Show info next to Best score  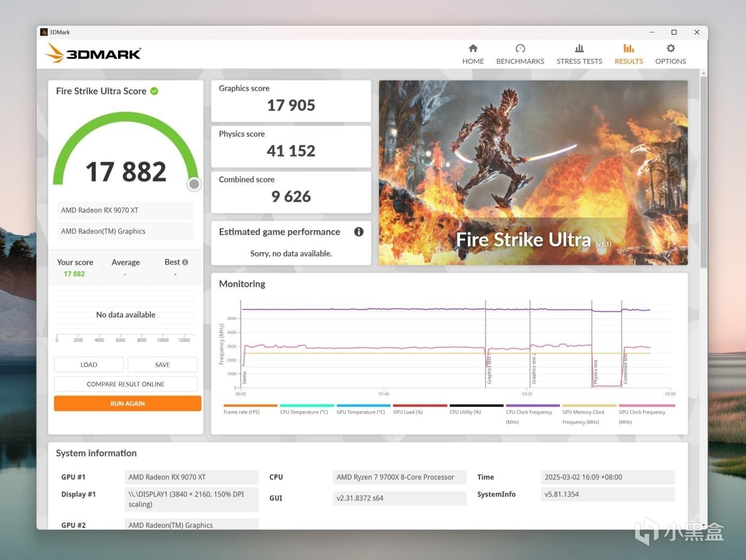[x=185, y=262]
